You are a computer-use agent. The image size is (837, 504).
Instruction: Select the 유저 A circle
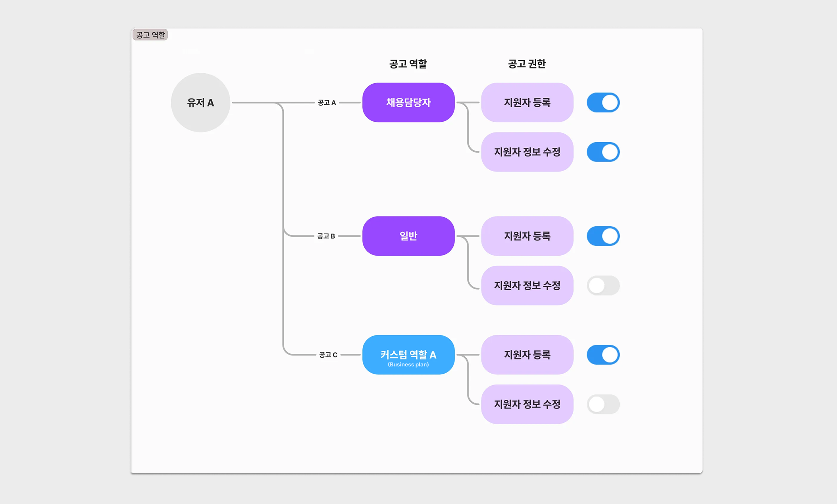click(x=200, y=102)
